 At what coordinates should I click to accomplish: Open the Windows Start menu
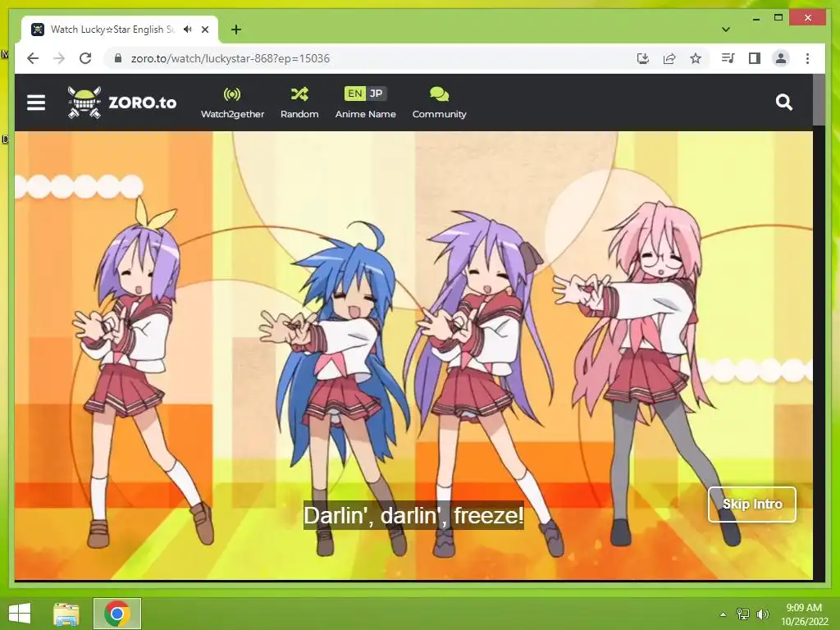[x=20, y=614]
